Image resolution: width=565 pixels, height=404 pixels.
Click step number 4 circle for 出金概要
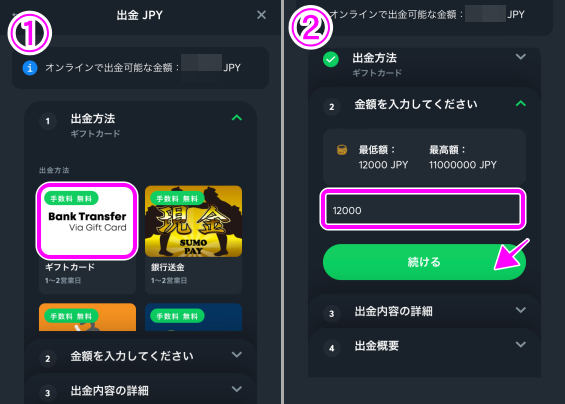pos(332,348)
